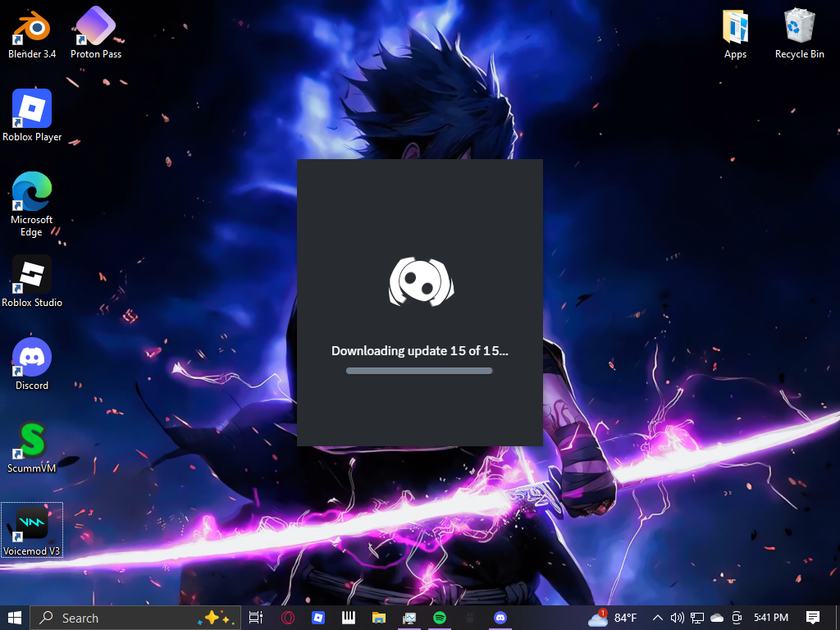Click the sparkle icon in search box
The image size is (840, 630).
click(214, 618)
